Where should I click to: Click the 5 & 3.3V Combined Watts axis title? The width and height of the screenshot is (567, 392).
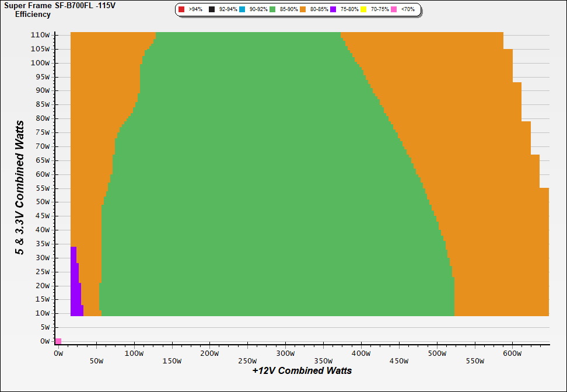20,188
